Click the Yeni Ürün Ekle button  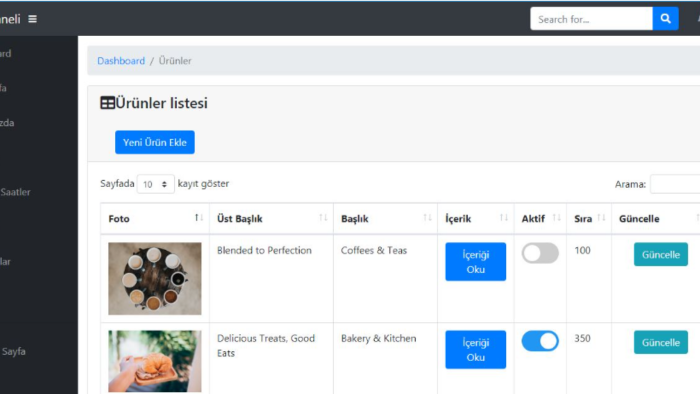click(155, 142)
